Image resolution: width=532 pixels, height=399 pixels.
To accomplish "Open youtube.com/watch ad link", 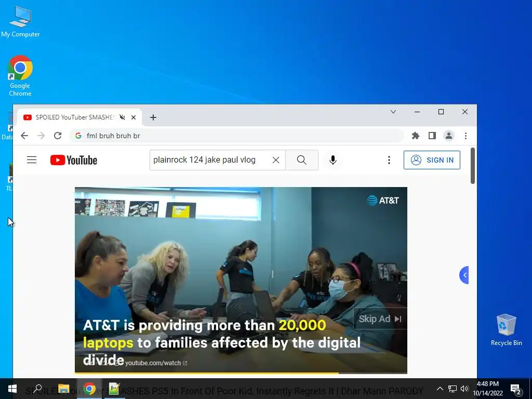I will (x=156, y=363).
